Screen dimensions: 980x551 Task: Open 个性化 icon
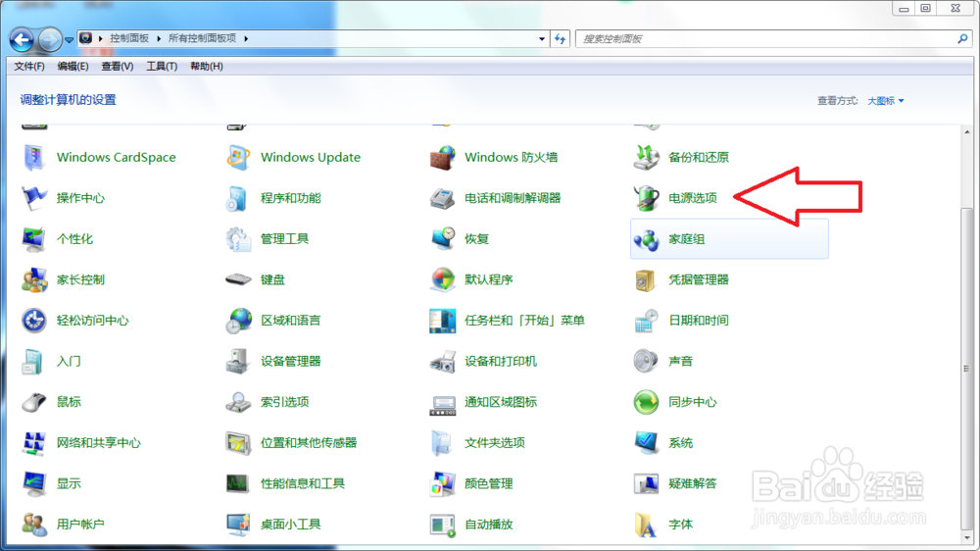34,239
